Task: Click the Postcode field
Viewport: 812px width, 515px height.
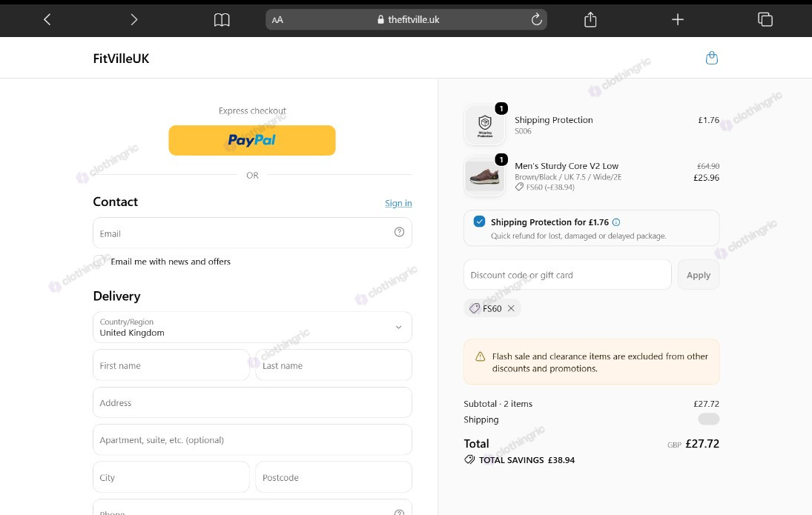Action: (x=334, y=477)
